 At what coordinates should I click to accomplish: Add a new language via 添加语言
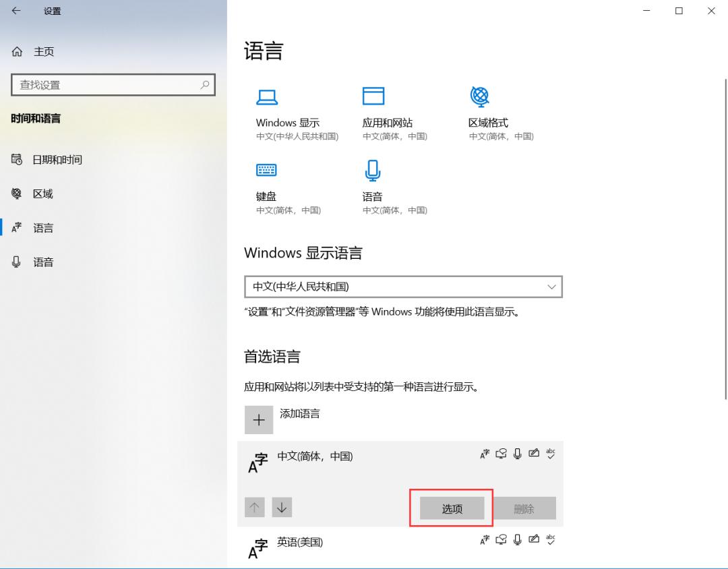point(286,418)
